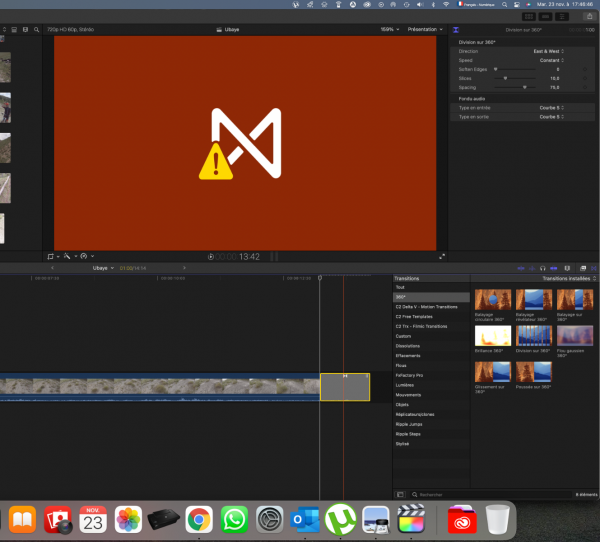600x542 pixels.
Task: Open the Présentation viewer options
Action: tap(423, 30)
